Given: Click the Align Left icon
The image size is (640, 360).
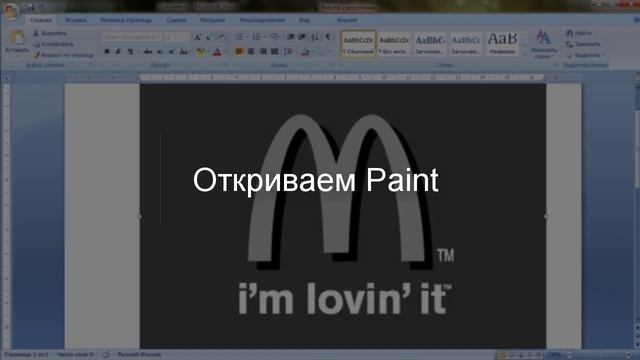Looking at the screenshot, I should pyautogui.click(x=239, y=52).
